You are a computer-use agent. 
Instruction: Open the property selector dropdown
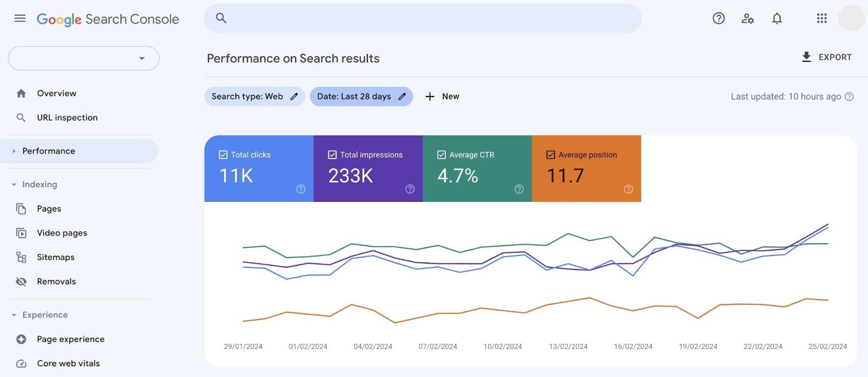click(x=84, y=58)
